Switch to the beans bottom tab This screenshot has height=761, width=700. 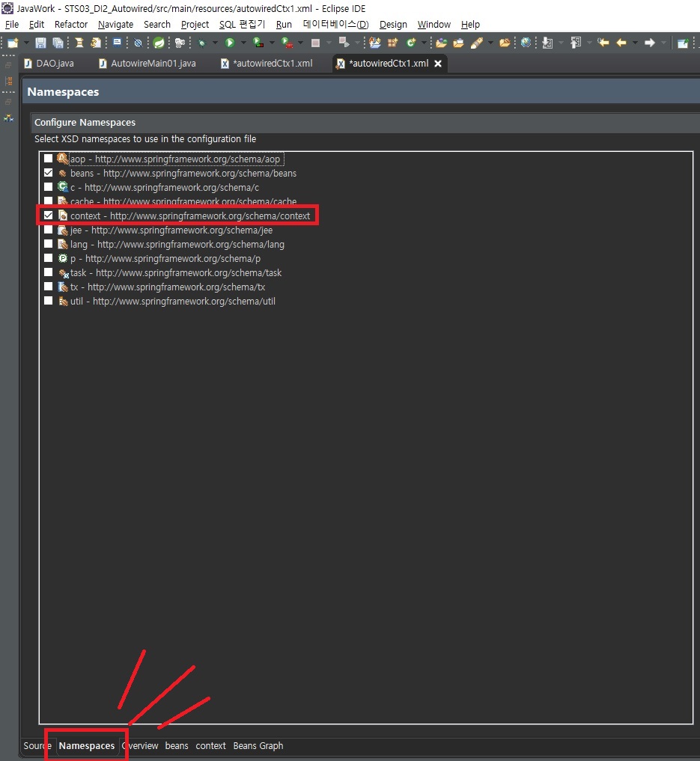point(176,745)
